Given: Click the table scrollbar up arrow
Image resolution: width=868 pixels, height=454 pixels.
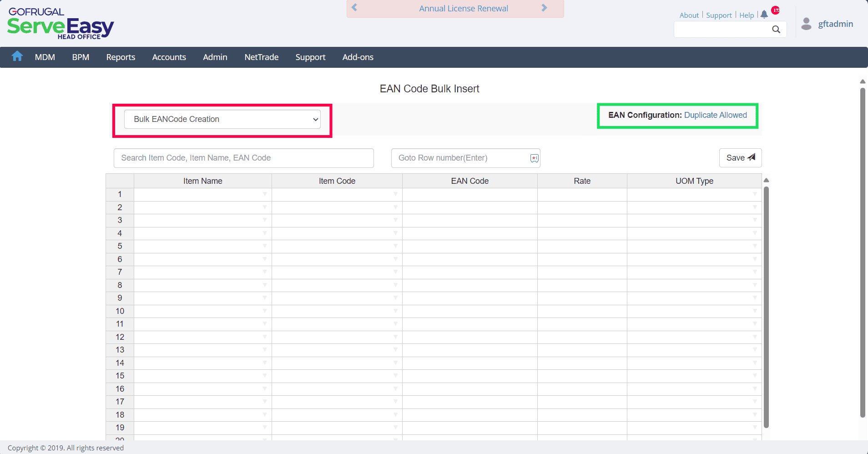Looking at the screenshot, I should point(766,180).
